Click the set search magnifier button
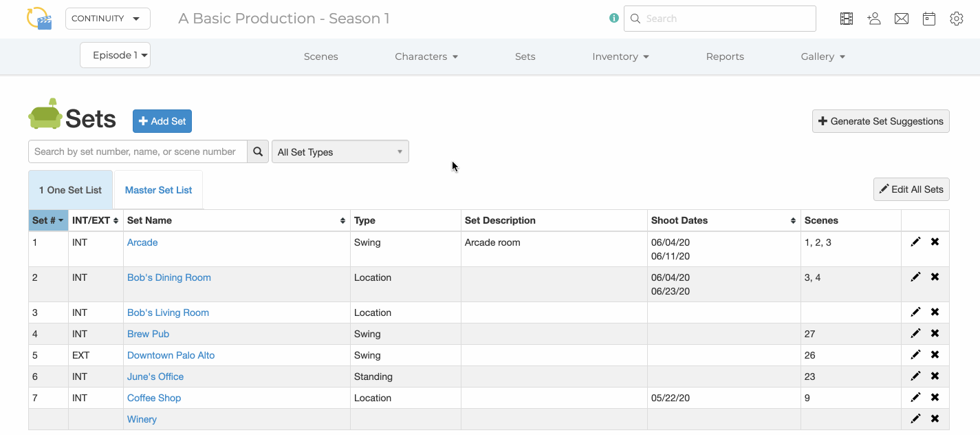The width and height of the screenshot is (980, 435). point(258,151)
